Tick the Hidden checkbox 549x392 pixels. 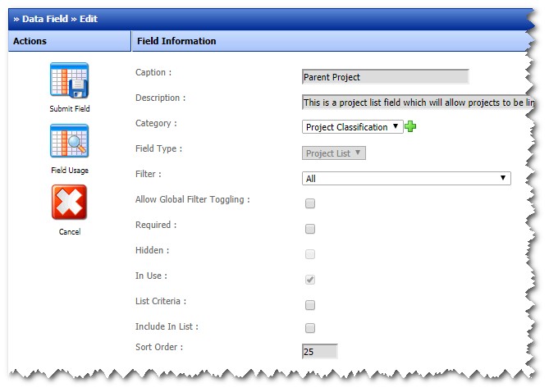click(x=310, y=254)
